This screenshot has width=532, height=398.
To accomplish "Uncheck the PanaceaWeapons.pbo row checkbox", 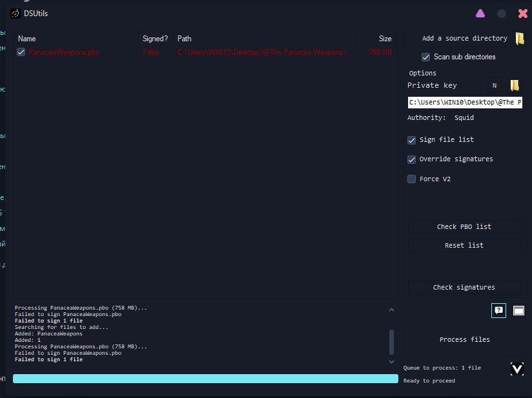I will pos(21,52).
